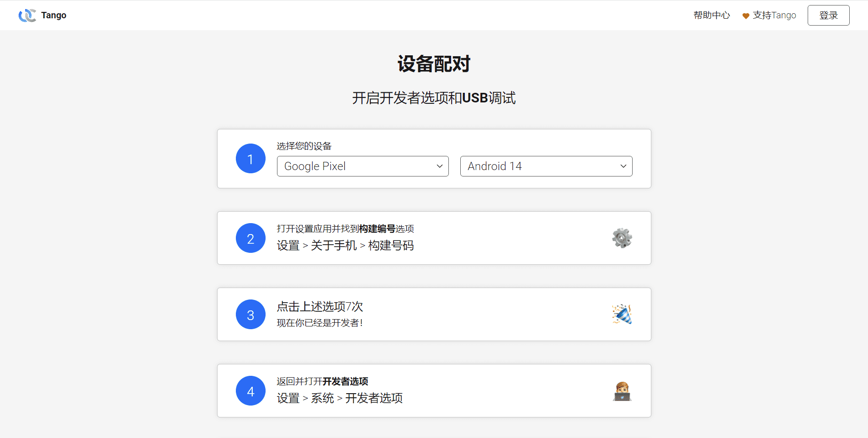Open the Android 14 version dropdown
868x438 pixels.
546,166
